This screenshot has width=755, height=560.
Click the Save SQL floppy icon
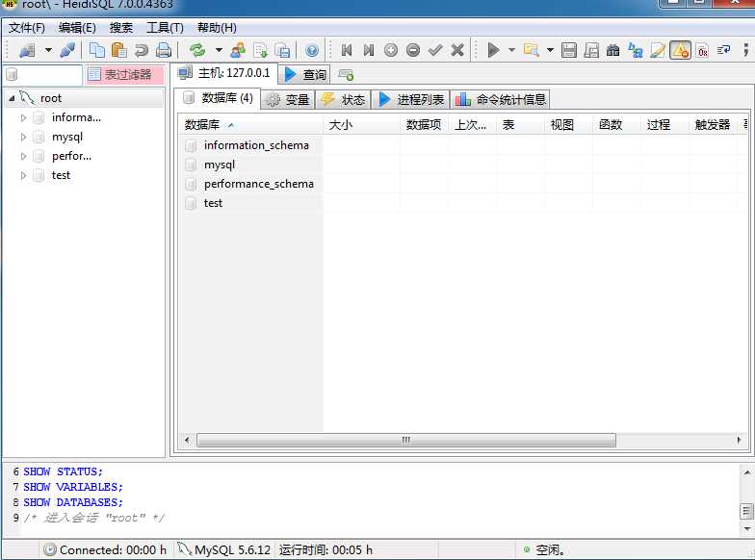569,50
